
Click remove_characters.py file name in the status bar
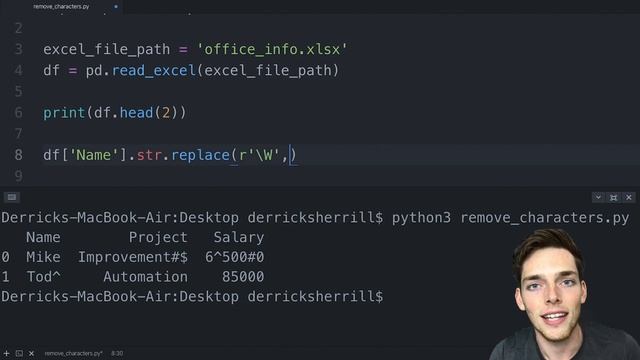point(73,353)
